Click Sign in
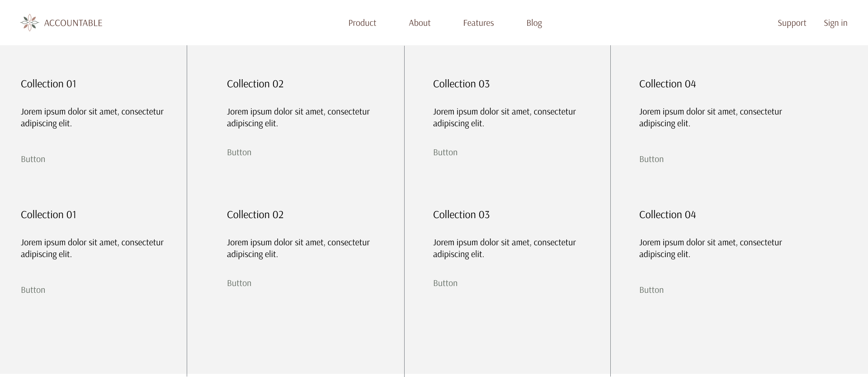The width and height of the screenshot is (868, 377). click(835, 23)
